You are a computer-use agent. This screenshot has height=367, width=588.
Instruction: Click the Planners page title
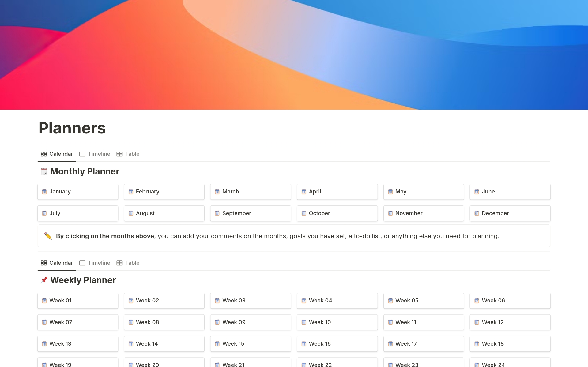(72, 128)
